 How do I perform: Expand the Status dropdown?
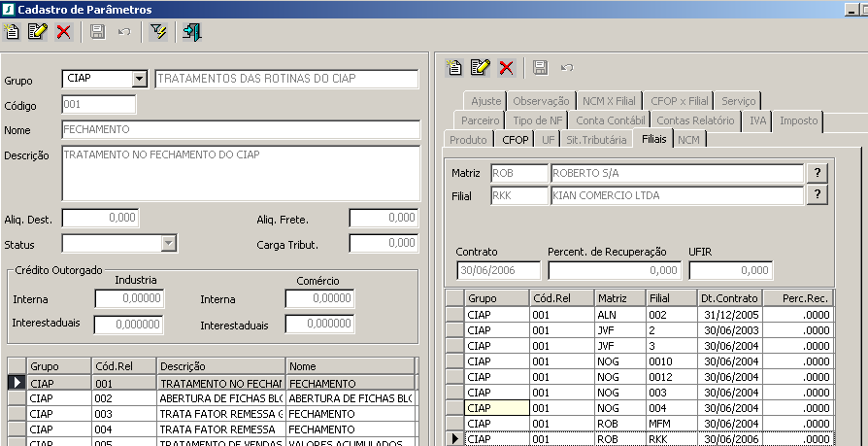click(169, 243)
